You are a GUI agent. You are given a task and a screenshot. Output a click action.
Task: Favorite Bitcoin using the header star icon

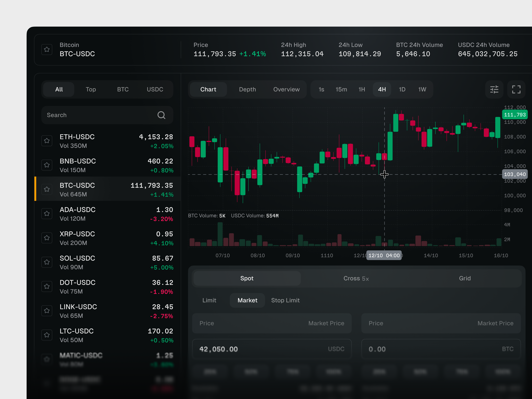coord(47,49)
